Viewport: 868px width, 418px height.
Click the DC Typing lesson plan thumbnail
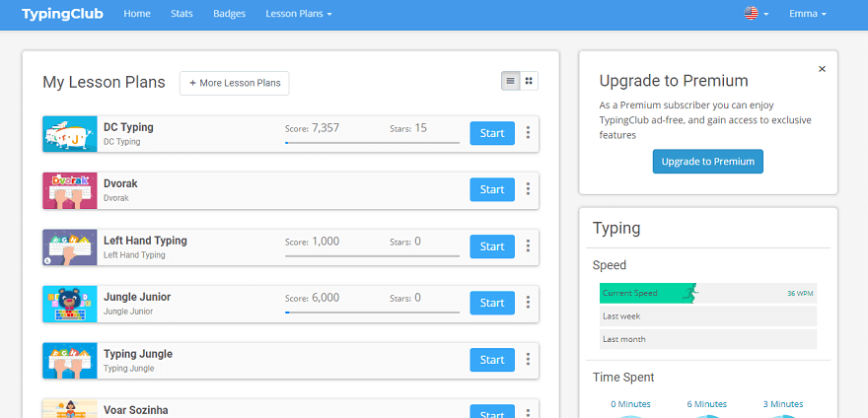69,134
